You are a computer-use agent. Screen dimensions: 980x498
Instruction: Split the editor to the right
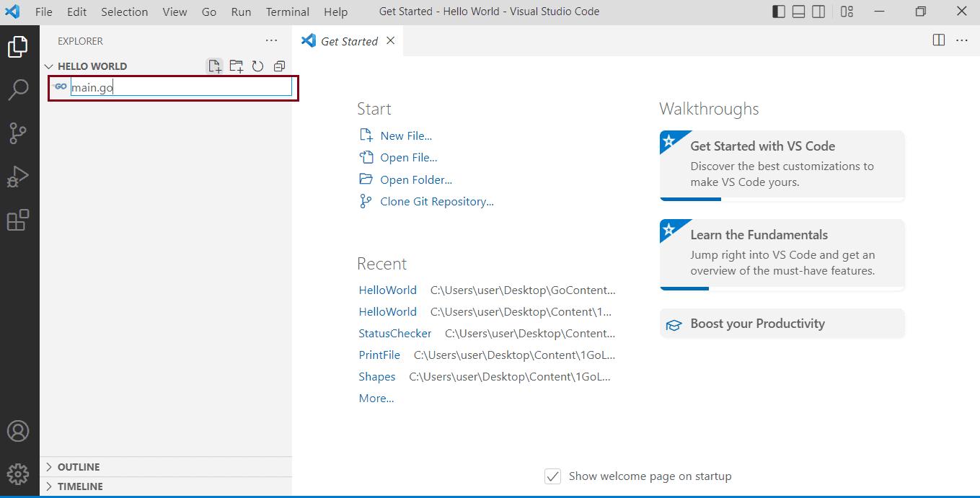938,40
